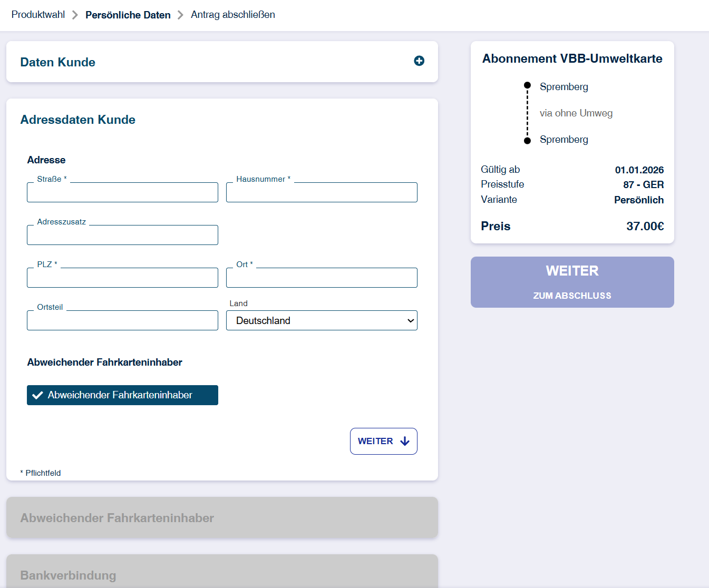Go to Produktwahl breadcrumb step

38,15
